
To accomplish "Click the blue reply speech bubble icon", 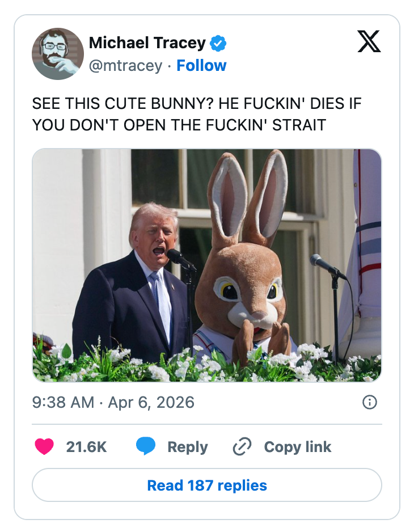I will 146,446.
